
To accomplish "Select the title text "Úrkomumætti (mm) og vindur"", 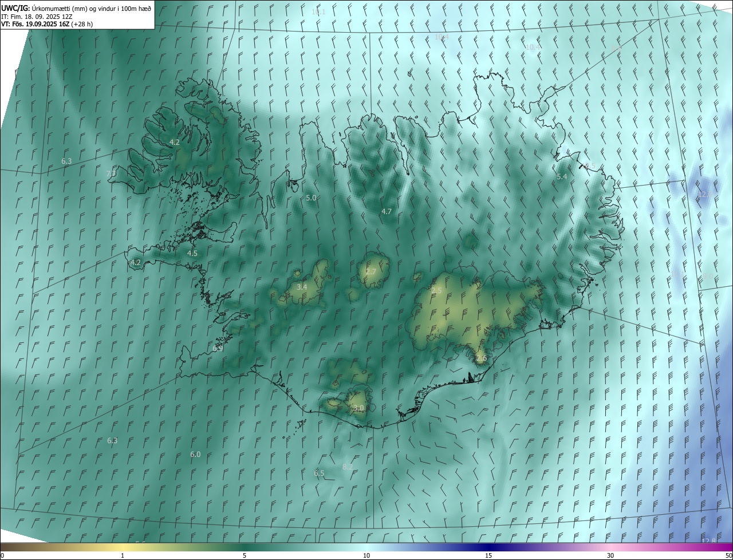I will [74, 8].
